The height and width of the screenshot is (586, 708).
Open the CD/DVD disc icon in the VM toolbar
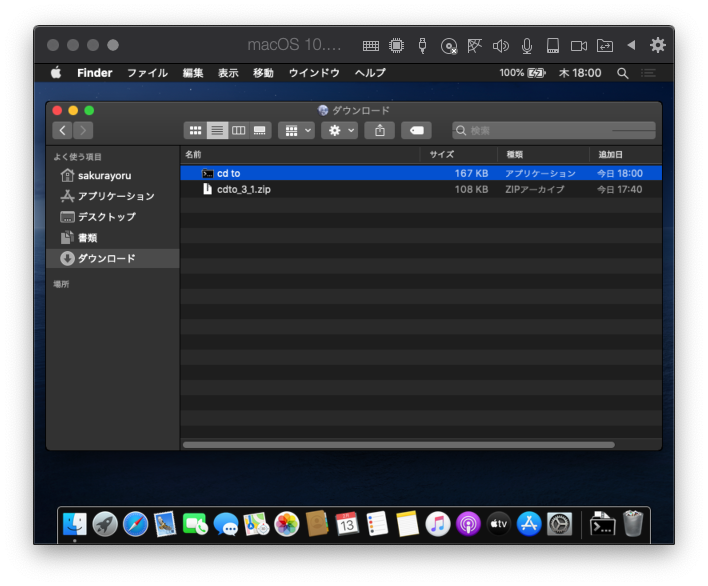tap(449, 46)
